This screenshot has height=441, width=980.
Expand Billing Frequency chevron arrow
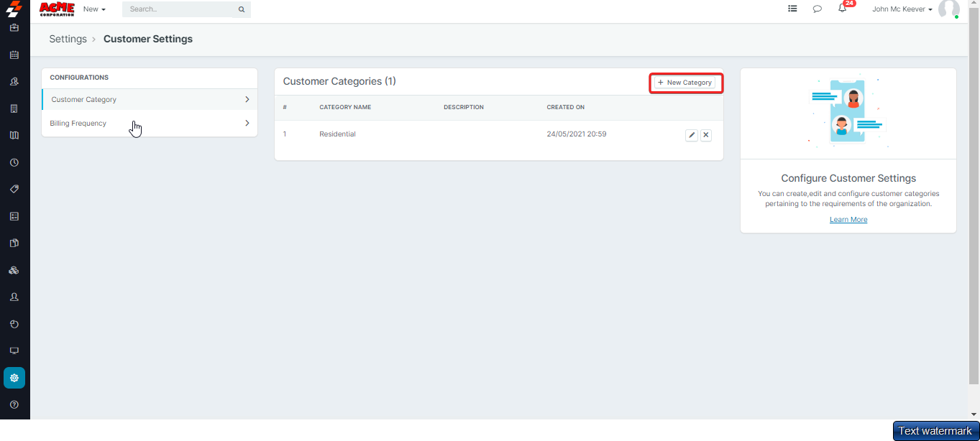click(x=247, y=124)
